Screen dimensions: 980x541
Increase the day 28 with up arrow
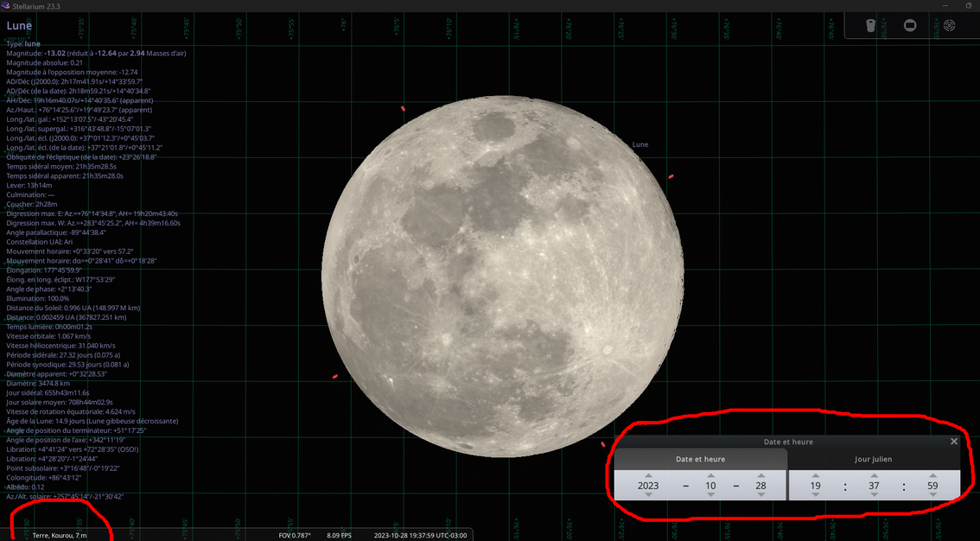[760, 475]
